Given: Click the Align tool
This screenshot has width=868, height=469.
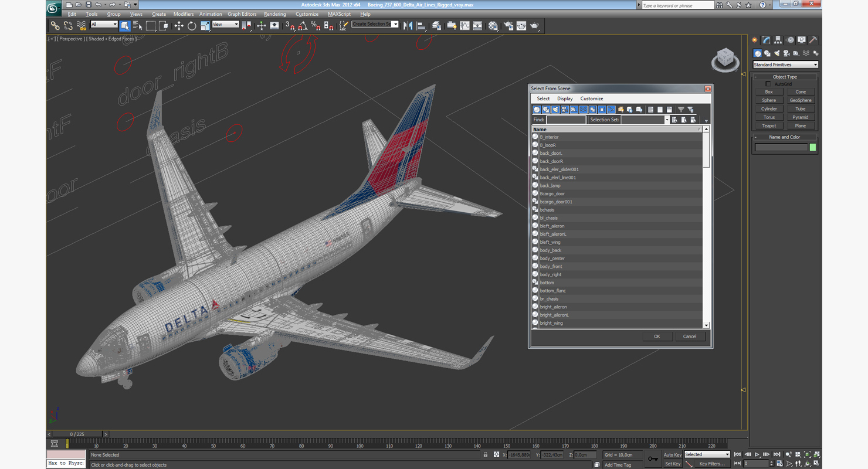Looking at the screenshot, I should pyautogui.click(x=421, y=26).
